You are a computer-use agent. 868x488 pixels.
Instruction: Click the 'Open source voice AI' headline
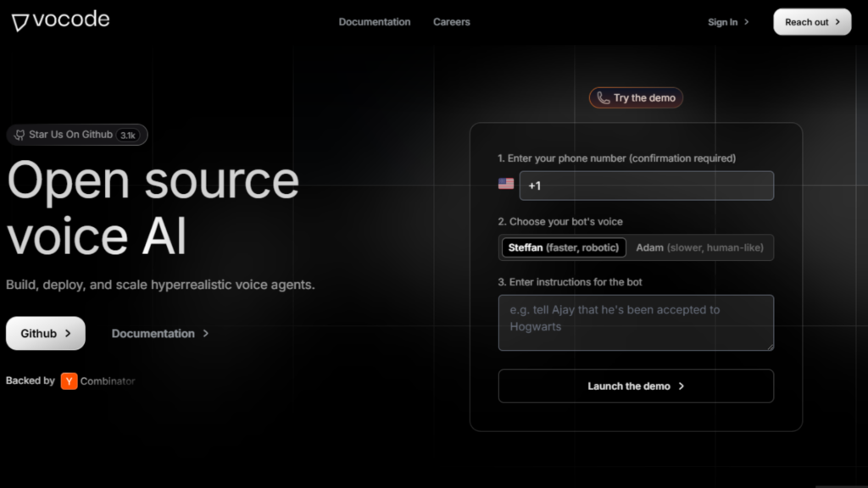(x=153, y=208)
